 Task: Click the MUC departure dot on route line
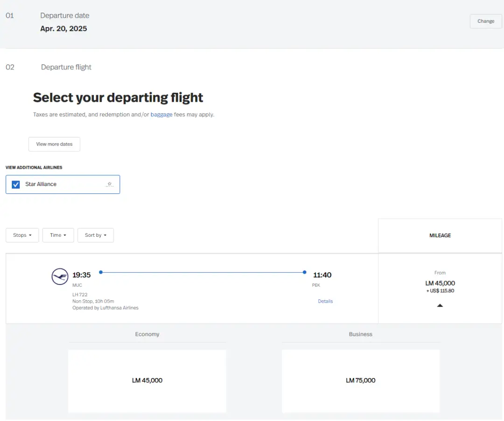click(x=101, y=272)
